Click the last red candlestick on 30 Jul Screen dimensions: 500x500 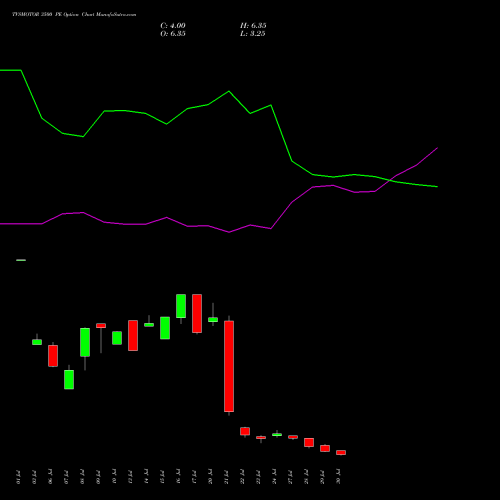(x=341, y=452)
